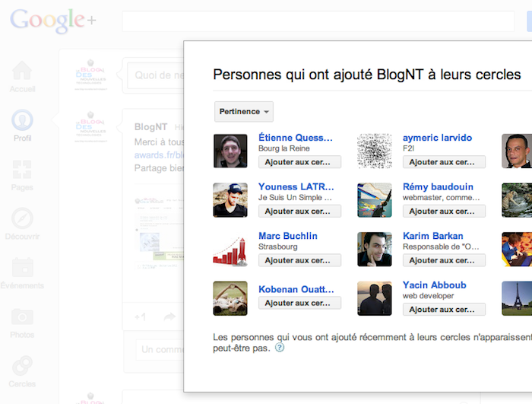Click the Google+ search field
The height and width of the screenshot is (404, 532).
tap(318, 21)
